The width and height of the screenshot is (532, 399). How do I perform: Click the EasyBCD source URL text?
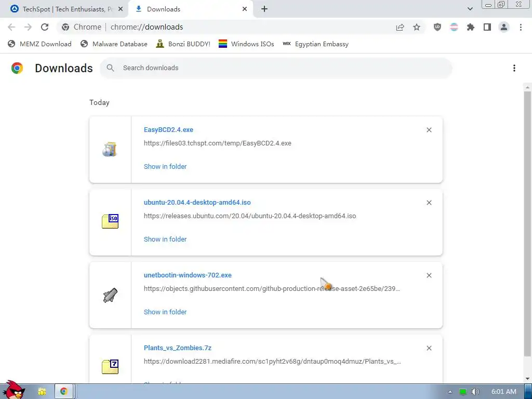[x=218, y=143]
